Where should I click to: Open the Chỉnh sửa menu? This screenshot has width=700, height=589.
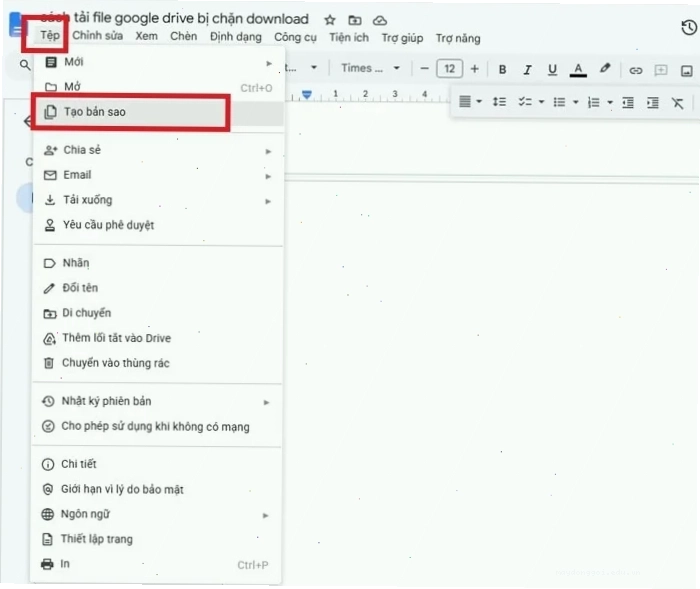[x=97, y=35]
